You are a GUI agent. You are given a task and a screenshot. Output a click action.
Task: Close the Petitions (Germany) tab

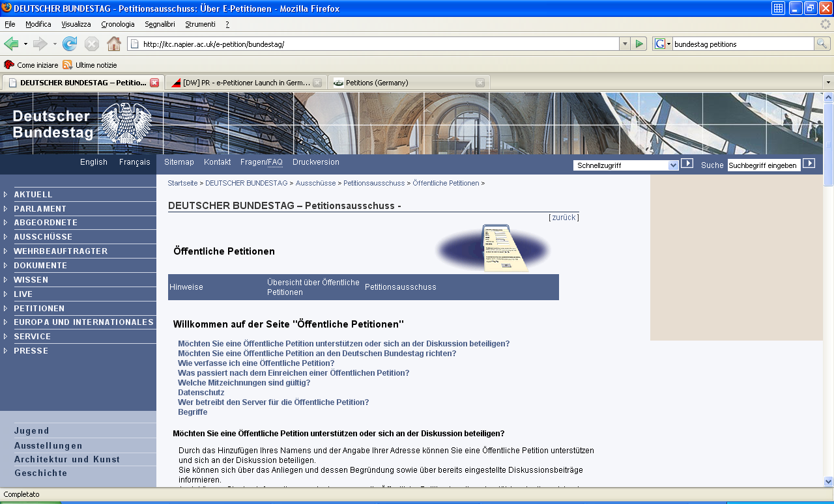click(480, 83)
